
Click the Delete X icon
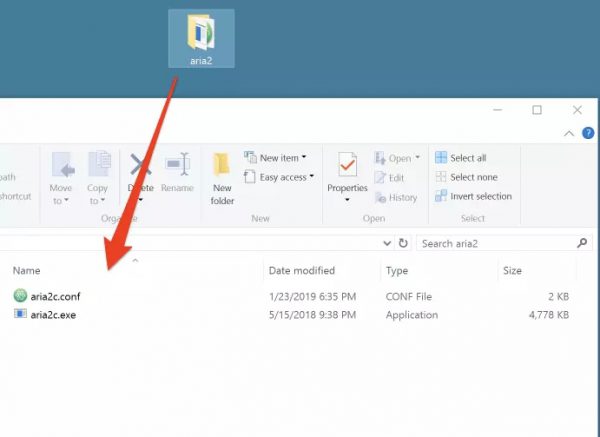click(140, 164)
